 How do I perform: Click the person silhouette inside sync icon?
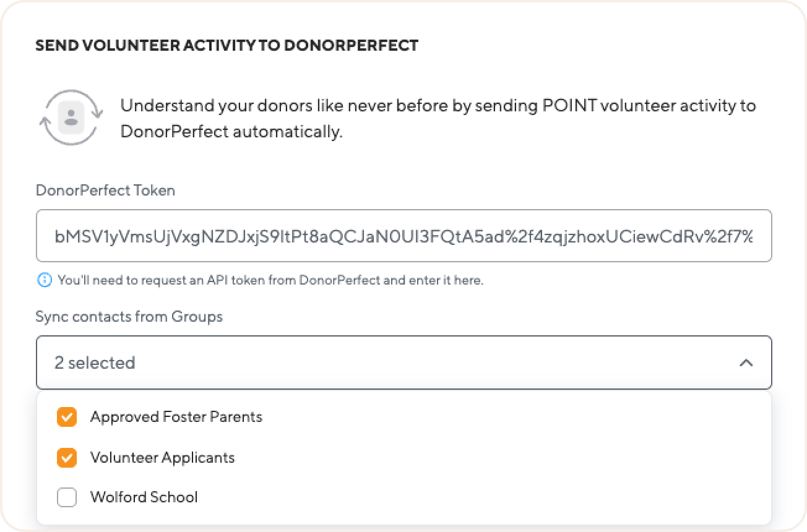tap(71, 118)
